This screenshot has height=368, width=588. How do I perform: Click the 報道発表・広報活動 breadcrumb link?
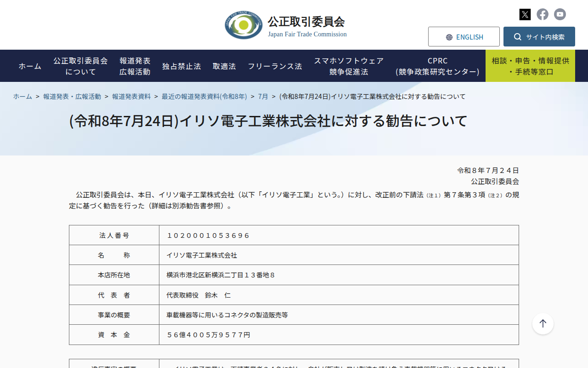[72, 97]
